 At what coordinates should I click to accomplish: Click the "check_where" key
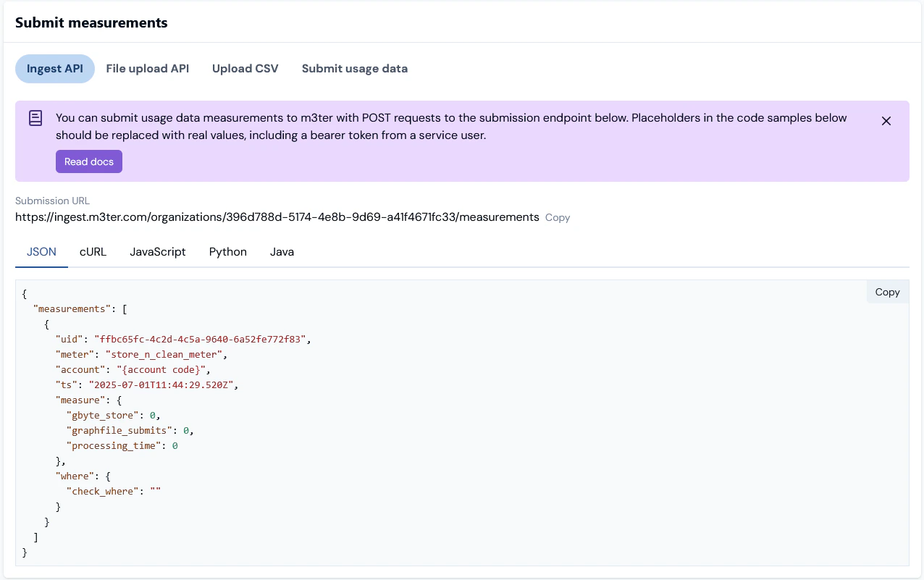click(102, 491)
